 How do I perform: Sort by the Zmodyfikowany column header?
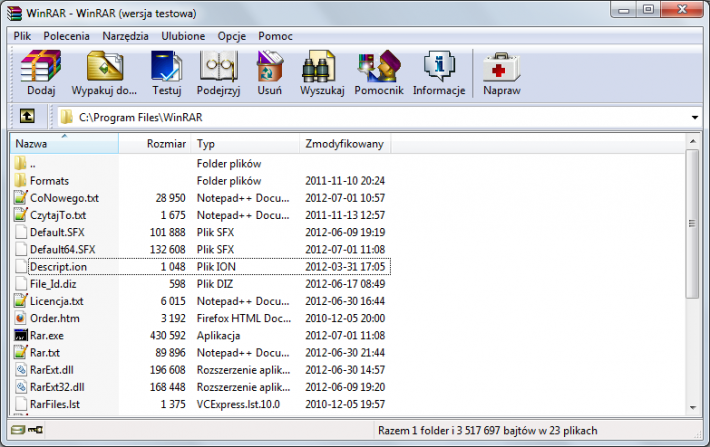[x=345, y=144]
